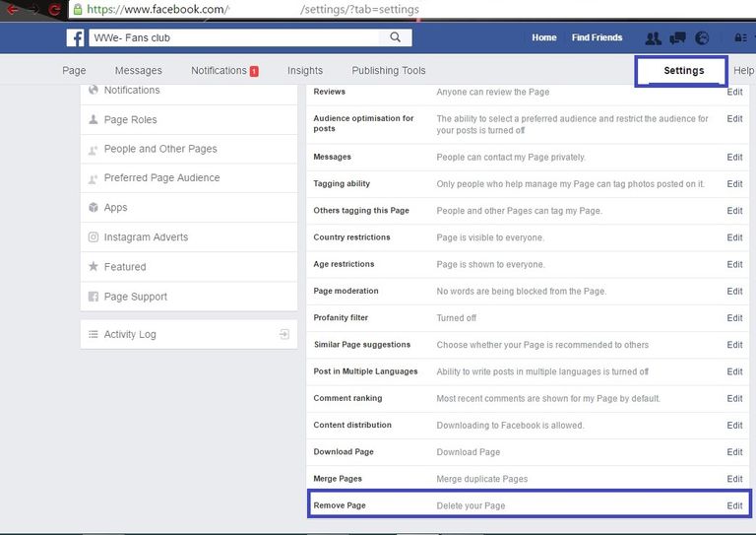Click the Facebook logo icon
Screen dimensions: 756x535
[x=76, y=38]
